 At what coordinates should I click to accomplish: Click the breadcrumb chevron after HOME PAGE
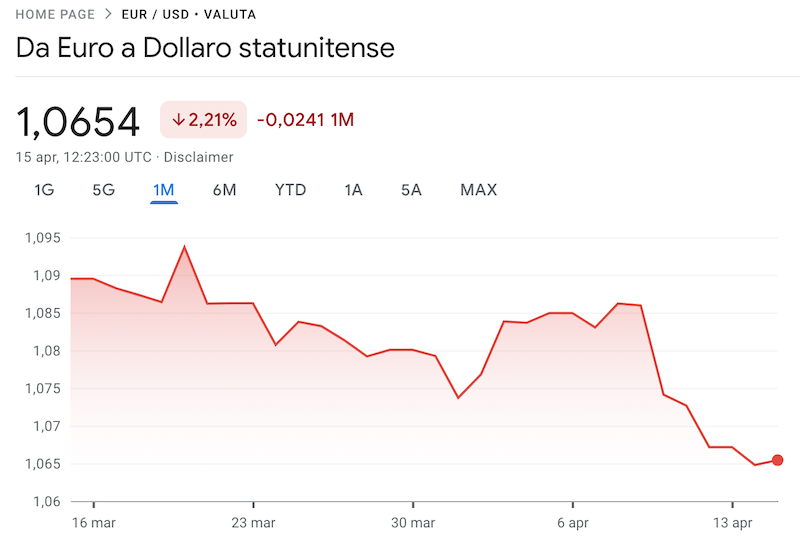108,15
